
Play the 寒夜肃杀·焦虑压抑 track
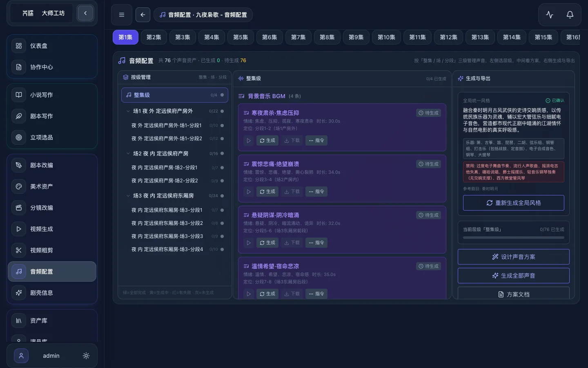click(x=249, y=141)
